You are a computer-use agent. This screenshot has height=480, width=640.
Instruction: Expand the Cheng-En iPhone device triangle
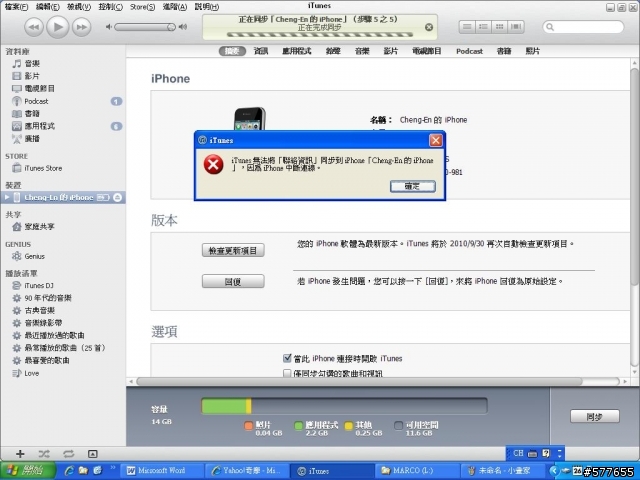(7, 198)
